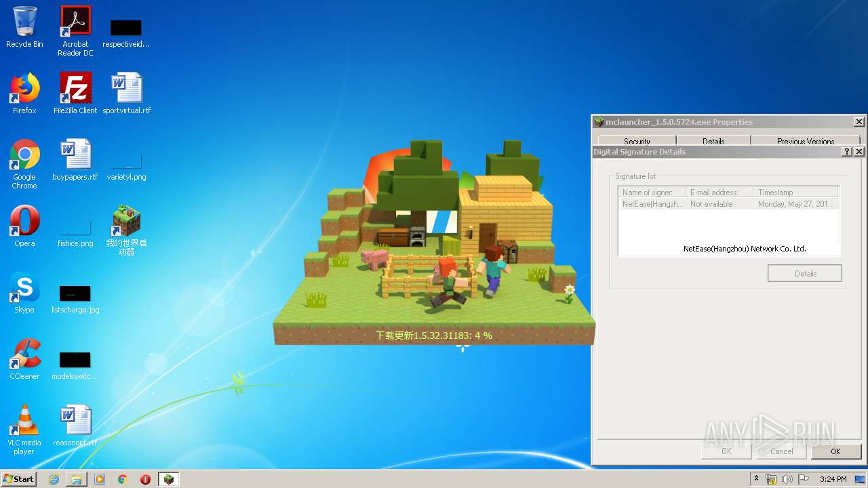Select varietyl.png image file
868x488 pixels.
click(126, 167)
